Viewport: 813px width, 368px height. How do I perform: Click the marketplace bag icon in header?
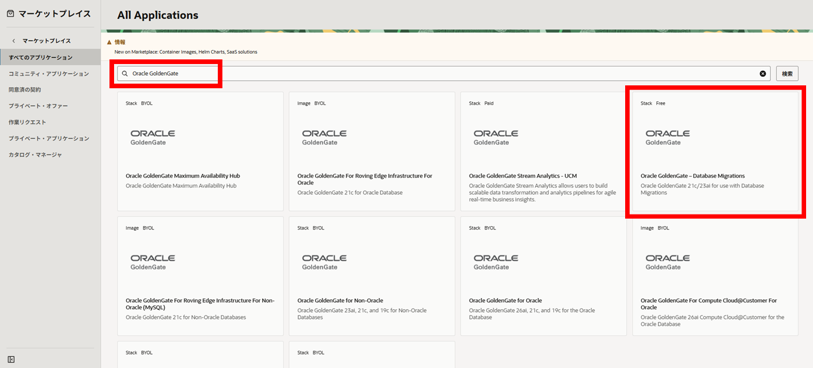click(11, 14)
